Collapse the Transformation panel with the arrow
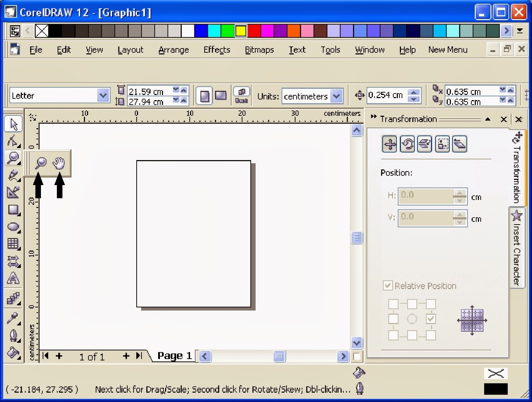This screenshot has height=402, width=532. coord(488,119)
